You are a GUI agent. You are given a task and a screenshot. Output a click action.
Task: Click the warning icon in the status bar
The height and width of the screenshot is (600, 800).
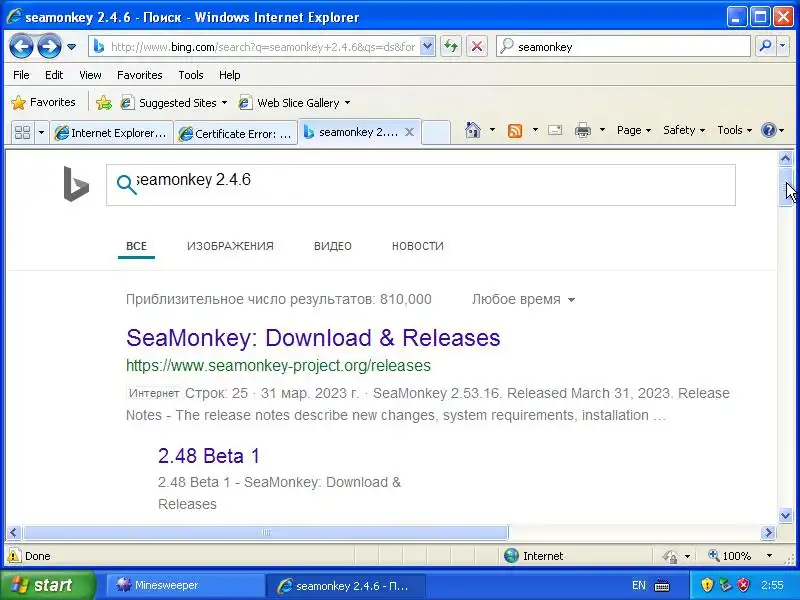14,556
